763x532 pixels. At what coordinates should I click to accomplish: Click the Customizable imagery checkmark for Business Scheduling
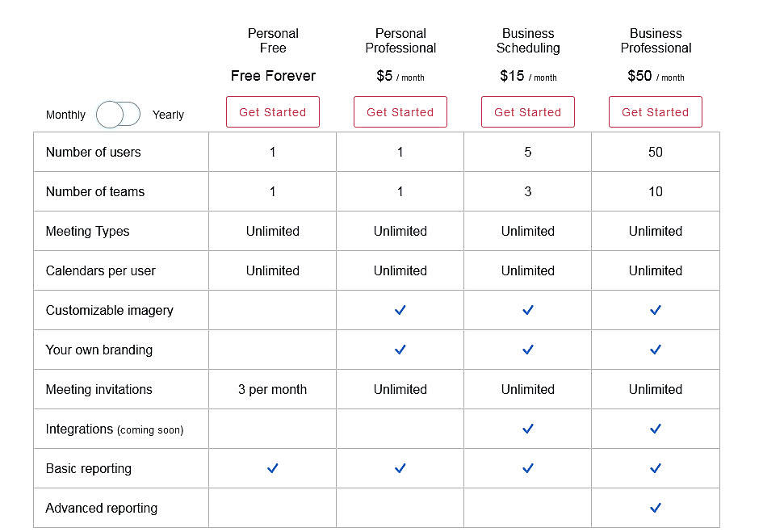527,310
